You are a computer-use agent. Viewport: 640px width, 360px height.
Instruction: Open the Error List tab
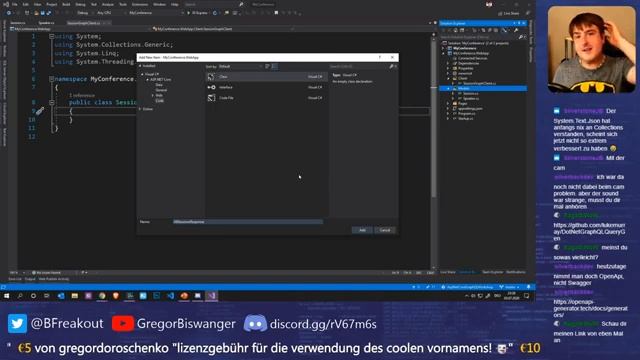[x=15, y=279]
